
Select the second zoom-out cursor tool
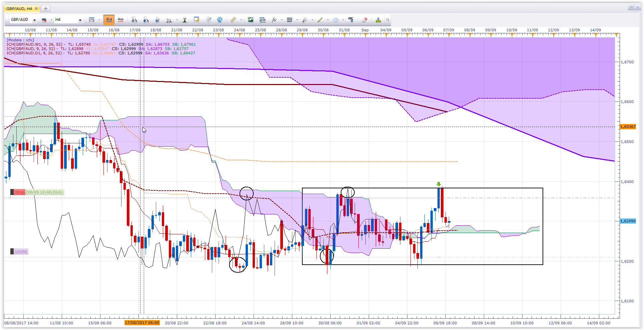pyautogui.click(x=146, y=20)
